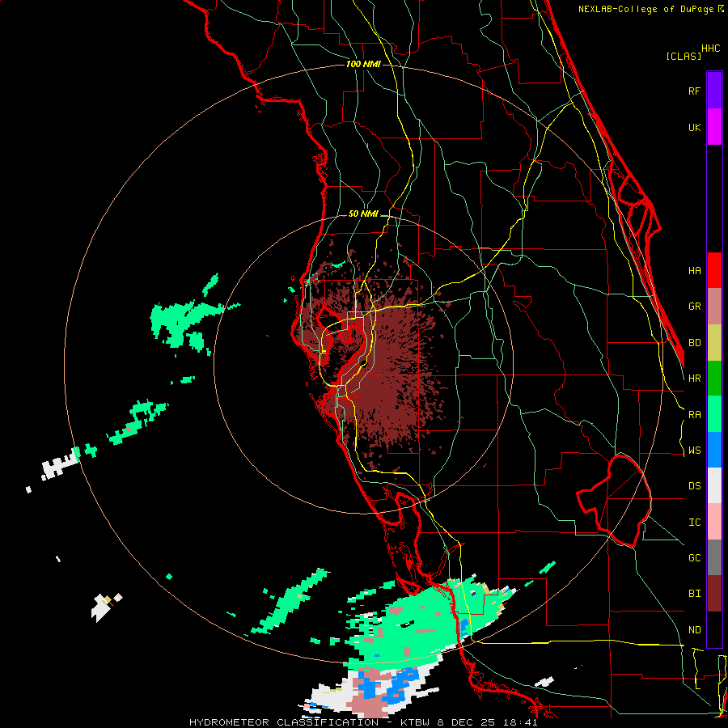This screenshot has height=728, width=728.
Task: Click the 'ND' legend label
Action: 695,630
